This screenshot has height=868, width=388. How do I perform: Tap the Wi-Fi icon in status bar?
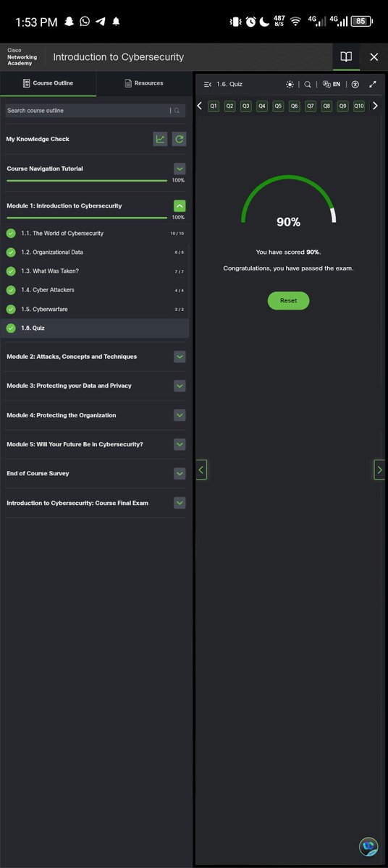tap(295, 22)
